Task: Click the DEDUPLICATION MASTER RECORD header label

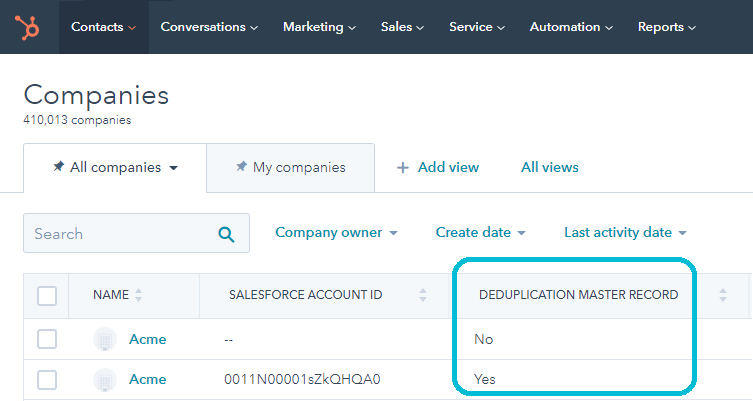Action: [579, 295]
